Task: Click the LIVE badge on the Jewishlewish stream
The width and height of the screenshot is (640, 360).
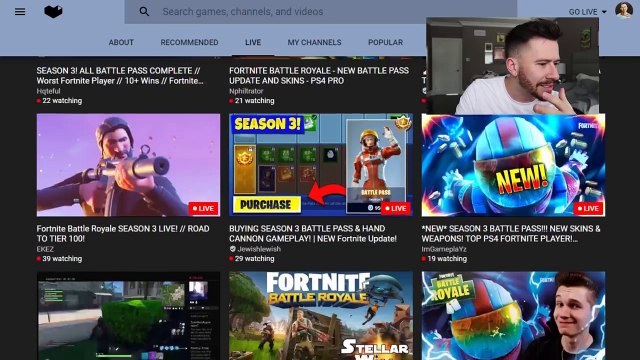Action: [396, 208]
